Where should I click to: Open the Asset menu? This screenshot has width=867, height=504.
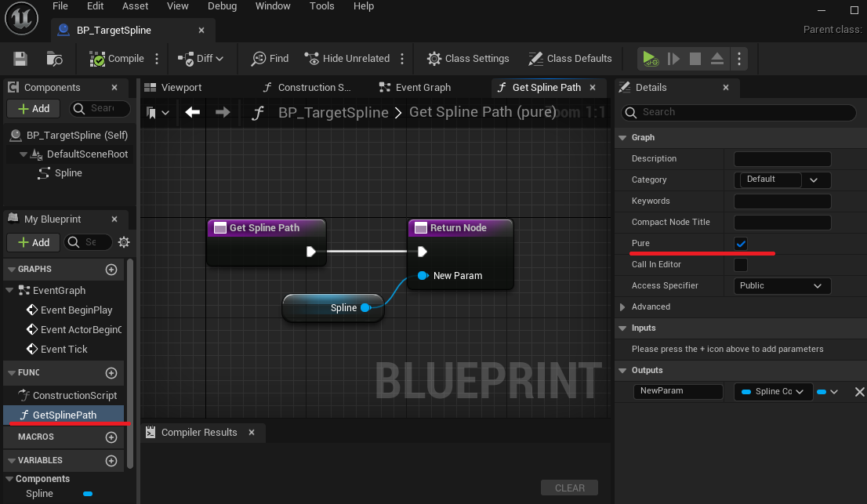135,6
